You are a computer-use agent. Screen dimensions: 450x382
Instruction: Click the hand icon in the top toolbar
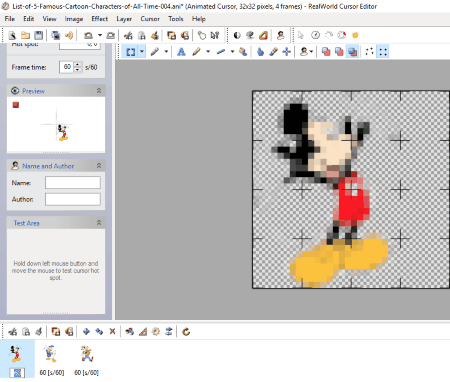tap(201, 35)
